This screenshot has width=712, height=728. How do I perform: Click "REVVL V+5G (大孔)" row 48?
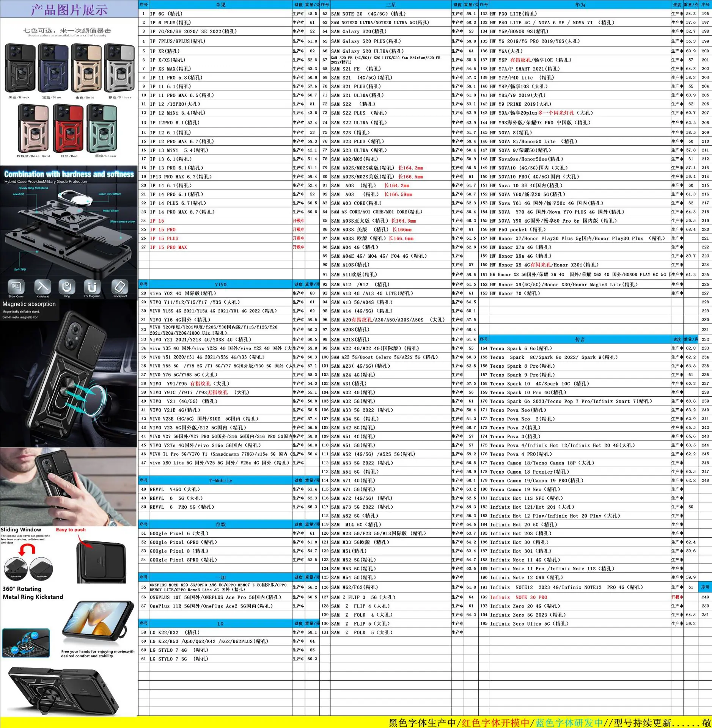[221, 489]
